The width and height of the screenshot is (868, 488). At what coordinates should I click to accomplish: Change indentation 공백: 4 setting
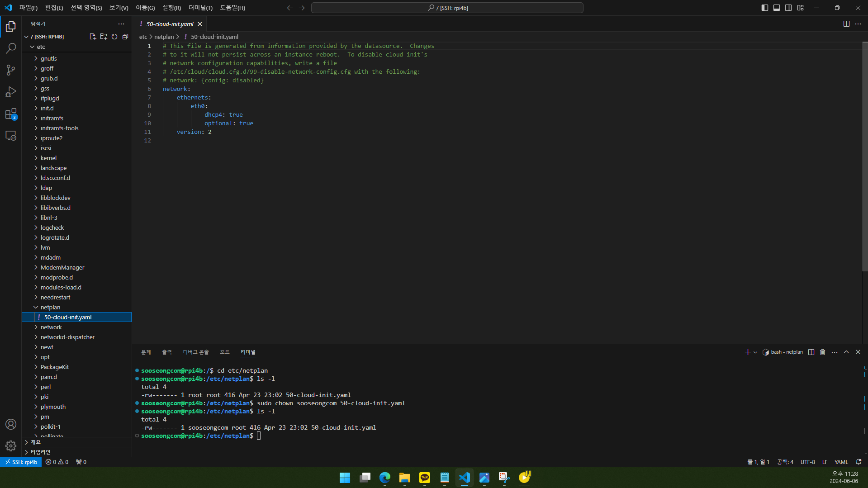click(x=785, y=462)
